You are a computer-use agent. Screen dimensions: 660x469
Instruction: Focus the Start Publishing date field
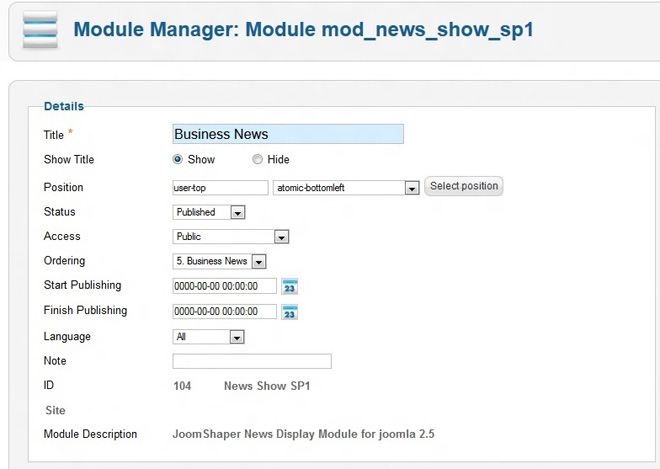pos(224,286)
